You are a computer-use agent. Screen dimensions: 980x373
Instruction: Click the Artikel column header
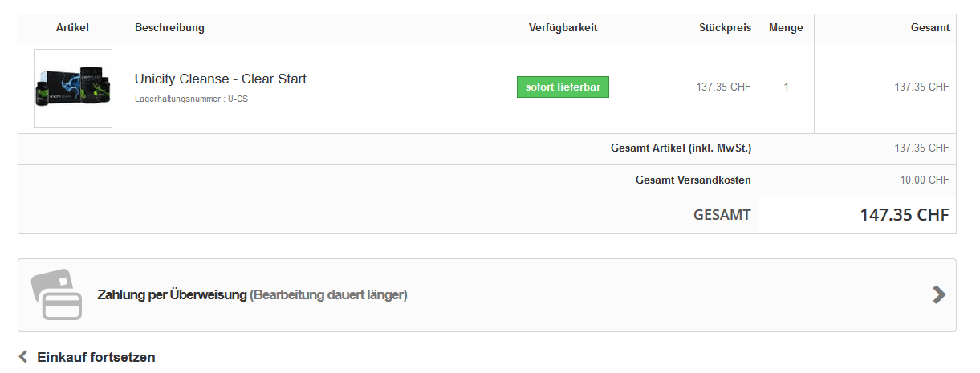tap(72, 28)
